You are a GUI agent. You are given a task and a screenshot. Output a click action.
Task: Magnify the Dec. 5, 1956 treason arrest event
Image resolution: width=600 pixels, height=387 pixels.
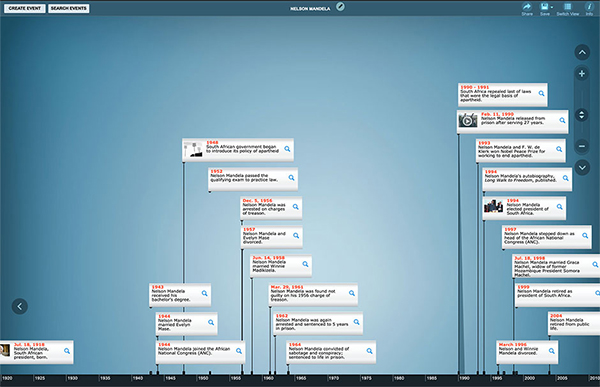pyautogui.click(x=295, y=207)
